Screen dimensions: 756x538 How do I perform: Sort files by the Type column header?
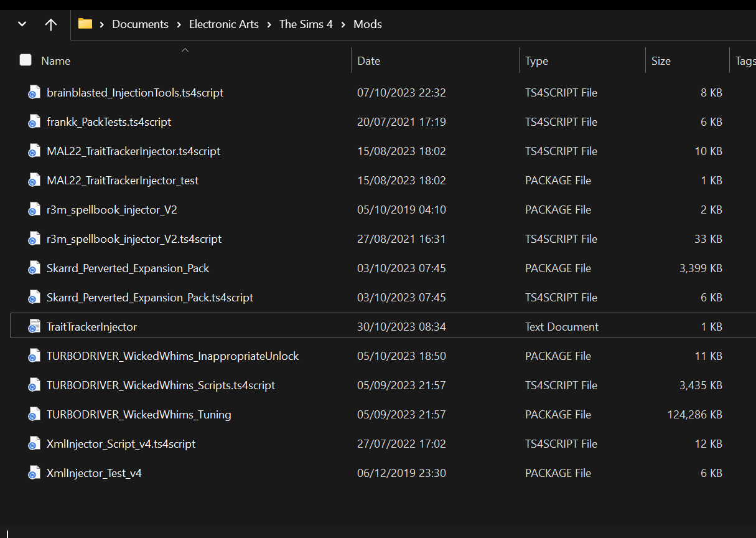click(x=536, y=61)
